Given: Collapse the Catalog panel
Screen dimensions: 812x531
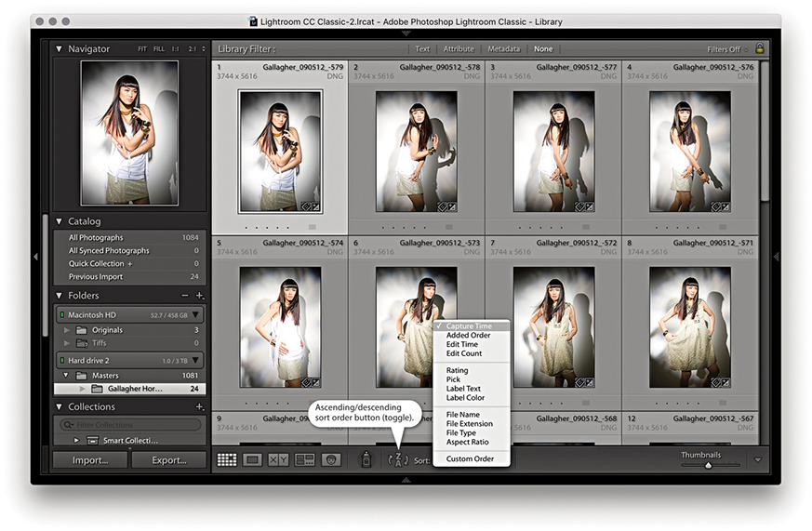Looking at the screenshot, I should (60, 221).
